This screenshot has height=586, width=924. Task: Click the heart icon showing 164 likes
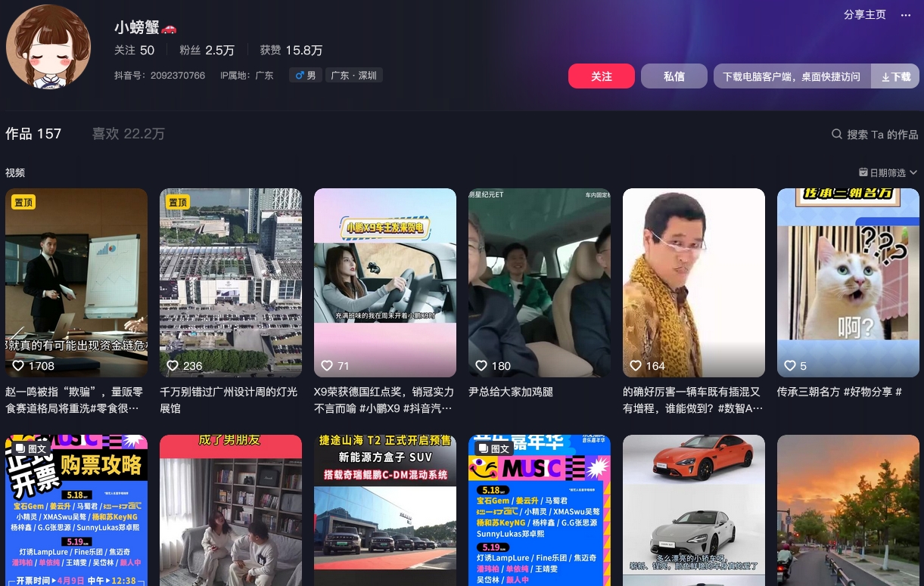(x=636, y=365)
